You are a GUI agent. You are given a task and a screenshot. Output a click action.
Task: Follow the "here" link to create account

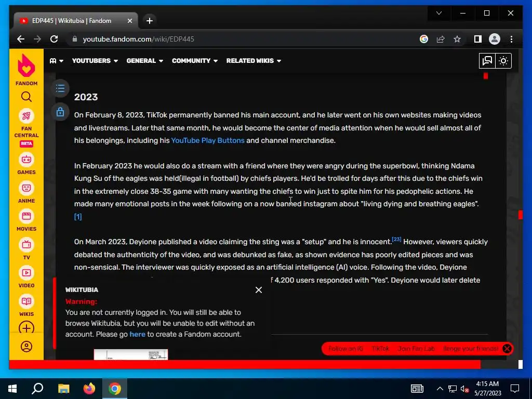pyautogui.click(x=137, y=334)
